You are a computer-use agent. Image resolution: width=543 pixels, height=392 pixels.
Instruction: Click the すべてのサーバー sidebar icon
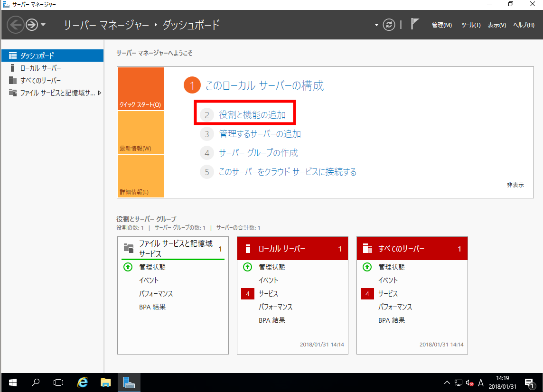[13, 80]
